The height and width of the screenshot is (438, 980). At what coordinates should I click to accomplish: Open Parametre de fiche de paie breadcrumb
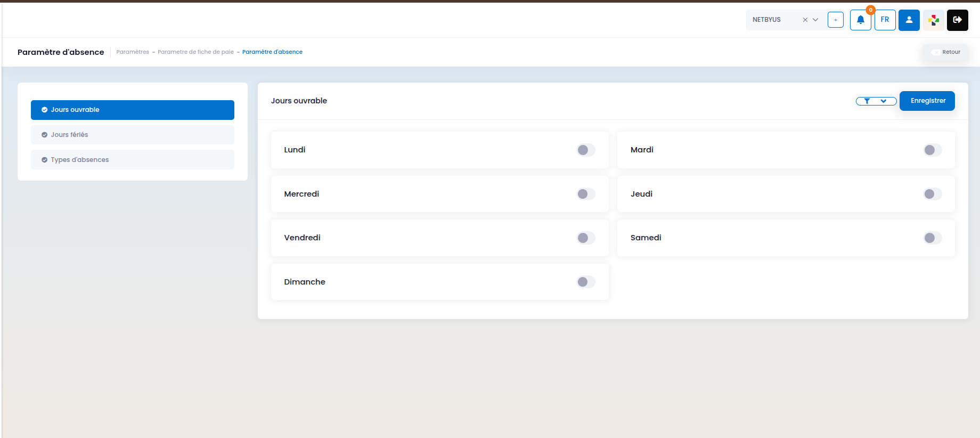[195, 52]
